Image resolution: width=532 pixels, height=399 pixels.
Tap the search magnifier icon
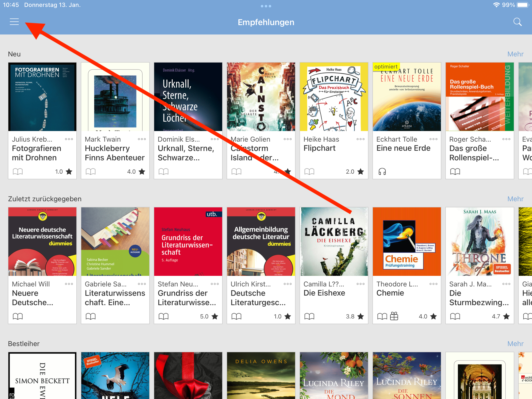pyautogui.click(x=517, y=22)
